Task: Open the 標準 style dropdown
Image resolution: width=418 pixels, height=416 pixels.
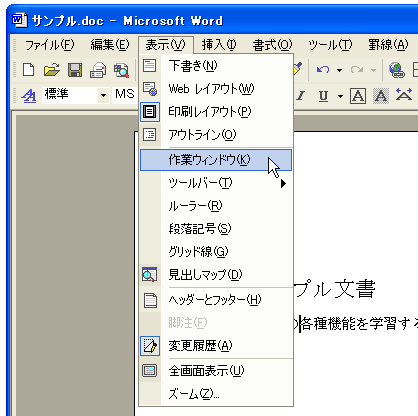Action: pyautogui.click(x=103, y=96)
